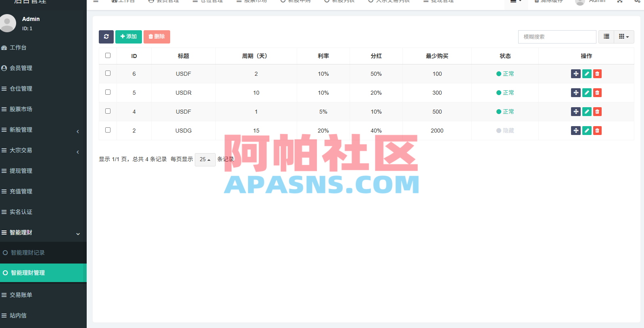This screenshot has width=644, height=328.
Task: Open 实名认证 in the sidebar
Action: tap(43, 212)
